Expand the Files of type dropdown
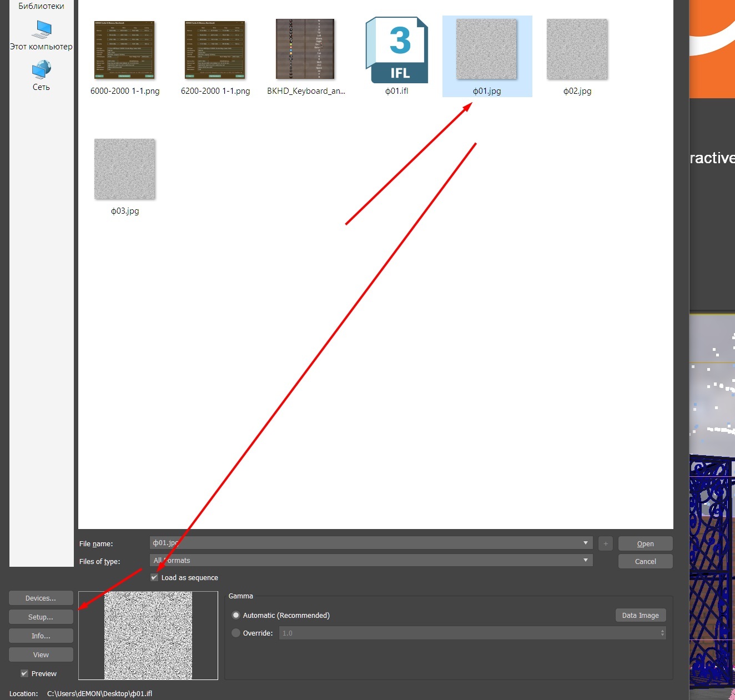735x700 pixels. click(x=585, y=561)
